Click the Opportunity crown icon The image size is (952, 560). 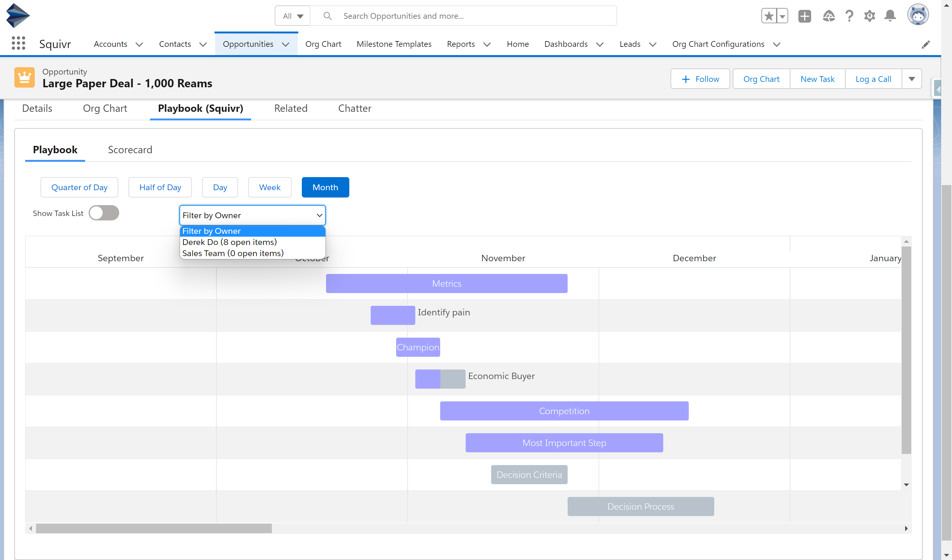(x=25, y=77)
